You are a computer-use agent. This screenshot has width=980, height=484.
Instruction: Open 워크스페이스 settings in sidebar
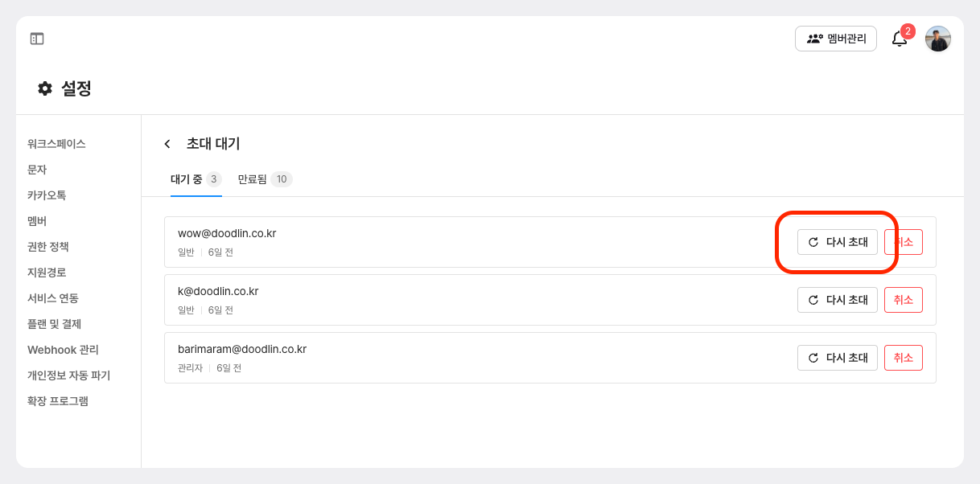pos(56,144)
